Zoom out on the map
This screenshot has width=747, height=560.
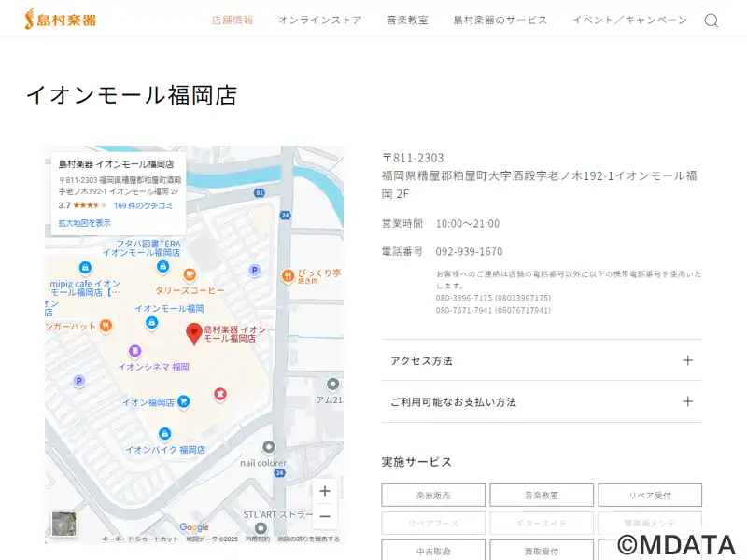tap(325, 516)
